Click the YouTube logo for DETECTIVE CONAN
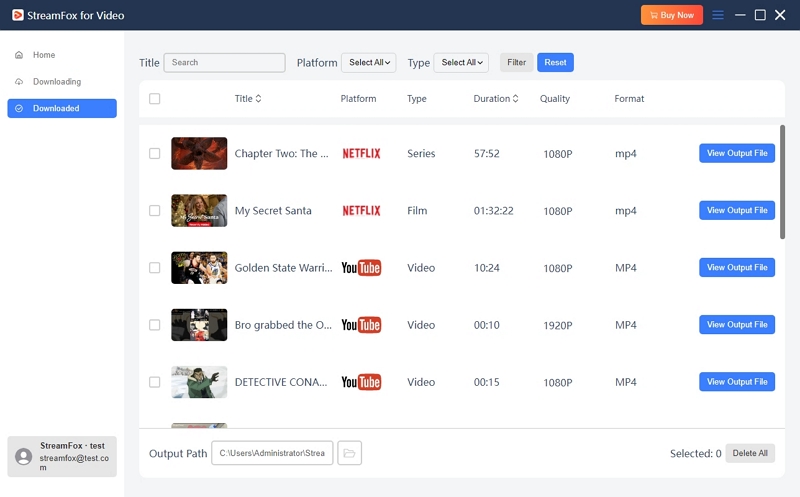800x497 pixels. pos(361,382)
